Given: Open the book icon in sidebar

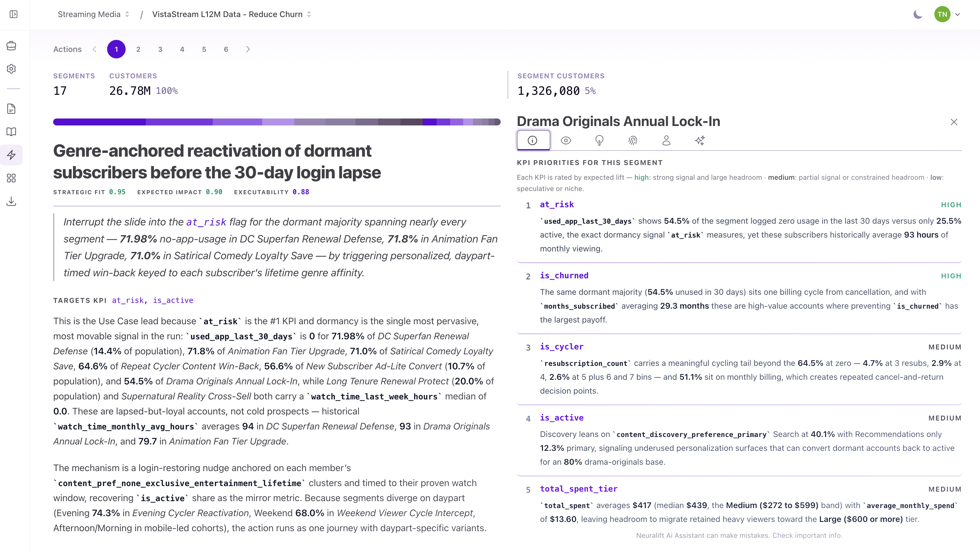Looking at the screenshot, I should (12, 132).
